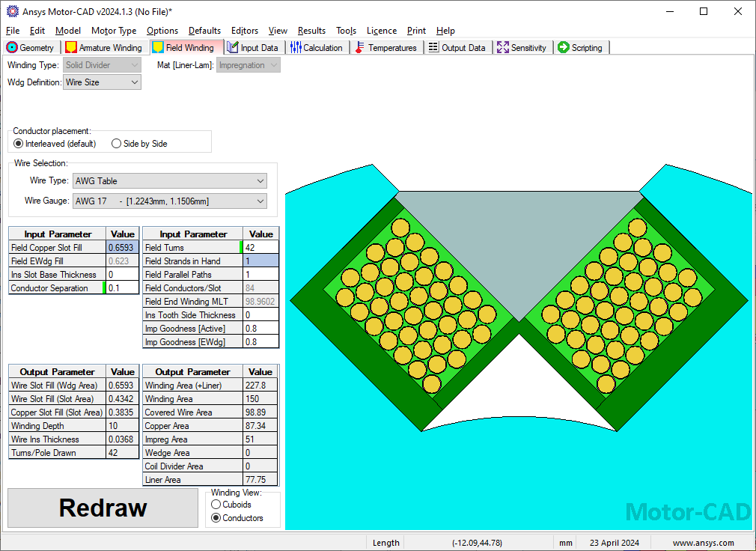Screen dimensions: 756x551
Task: Click the Scripting green arrow icon
Action: (564, 47)
